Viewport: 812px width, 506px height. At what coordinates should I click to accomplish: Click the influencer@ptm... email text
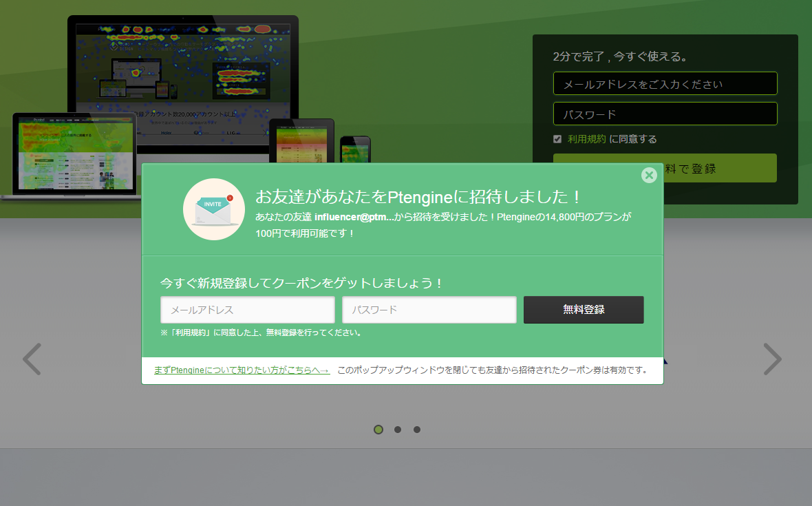pos(354,217)
